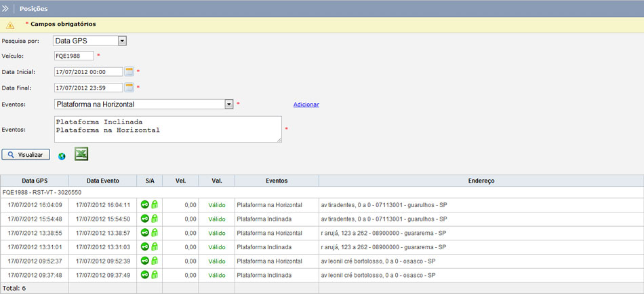This screenshot has height=294, width=644.
Task: Sort by Data GPS column header
Action: pos(34,181)
